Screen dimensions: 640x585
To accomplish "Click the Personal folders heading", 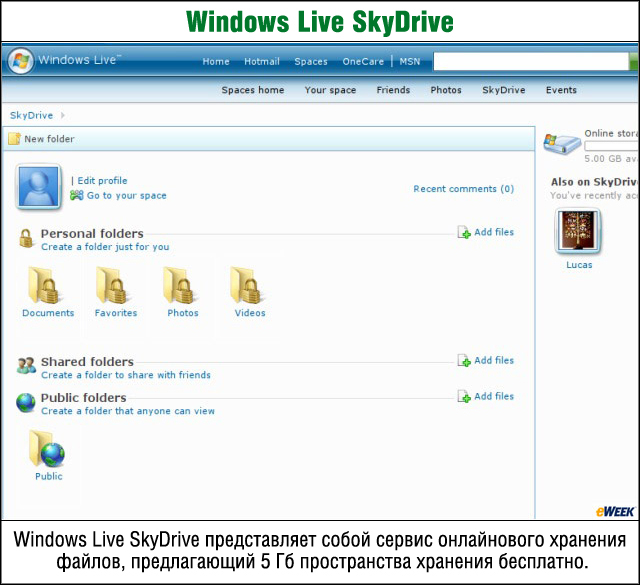I will (92, 234).
